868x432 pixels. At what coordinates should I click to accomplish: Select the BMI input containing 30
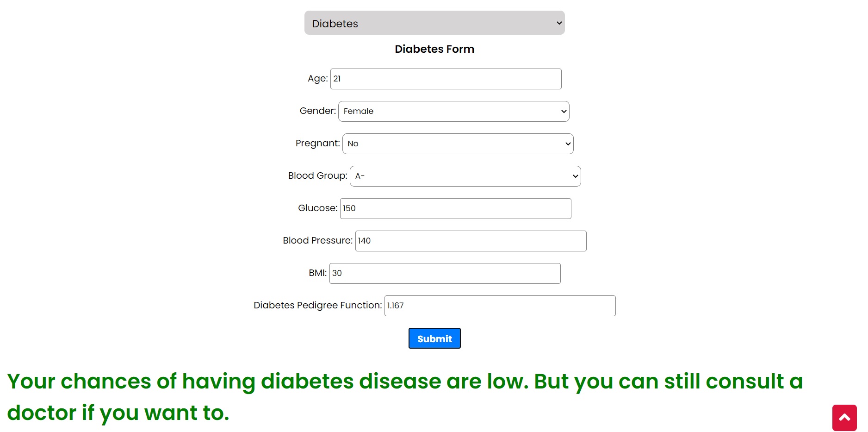coord(444,273)
